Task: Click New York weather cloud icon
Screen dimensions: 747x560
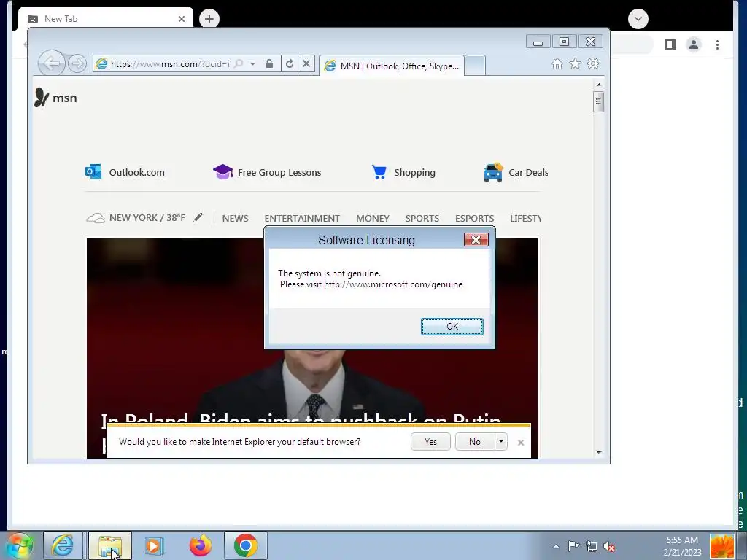Action: pos(96,218)
